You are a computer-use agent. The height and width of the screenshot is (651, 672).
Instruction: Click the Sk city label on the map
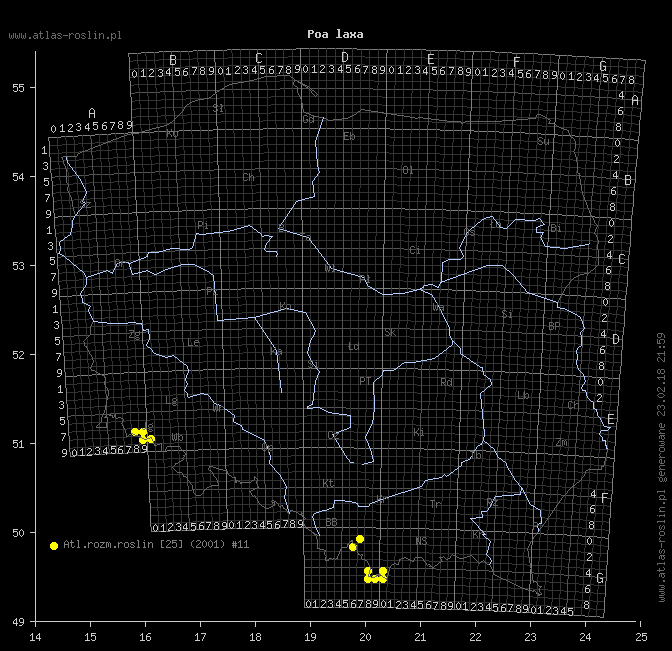[x=390, y=333]
